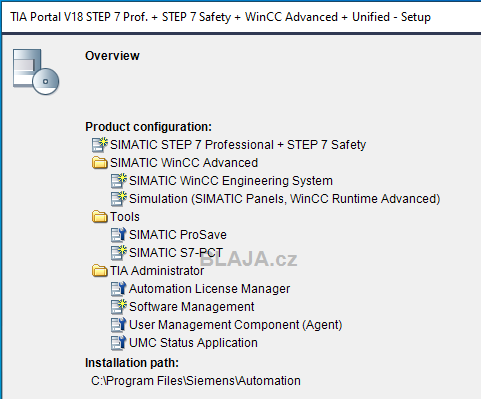Click the SIMATIC S7-PCT component icon

119,253
